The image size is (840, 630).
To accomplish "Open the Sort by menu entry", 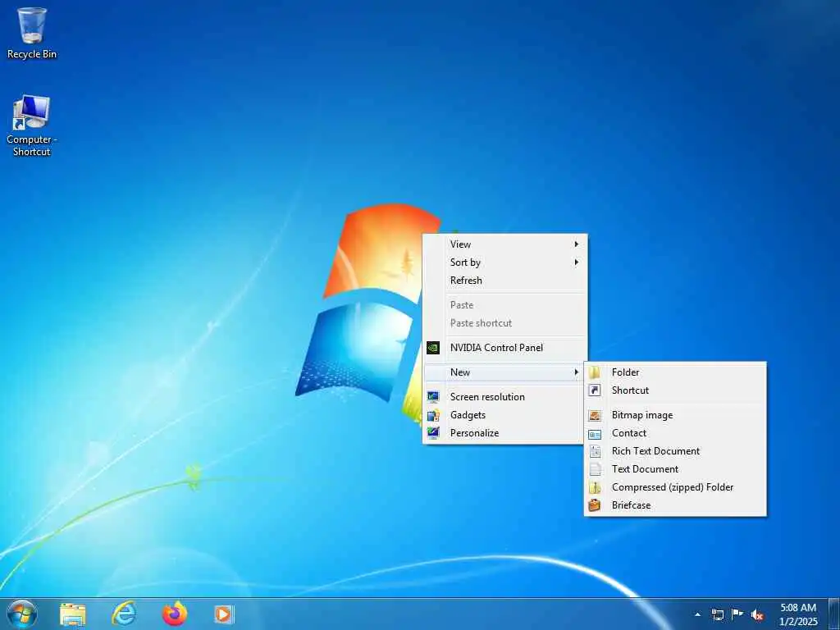I will pos(504,262).
